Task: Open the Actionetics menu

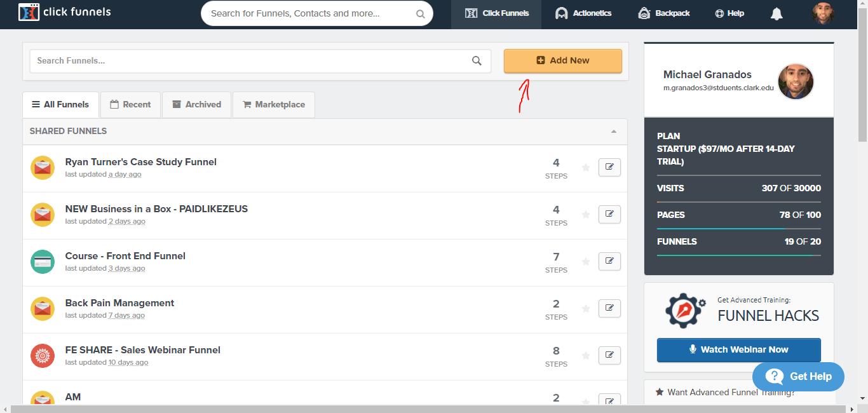Action: pos(583,13)
